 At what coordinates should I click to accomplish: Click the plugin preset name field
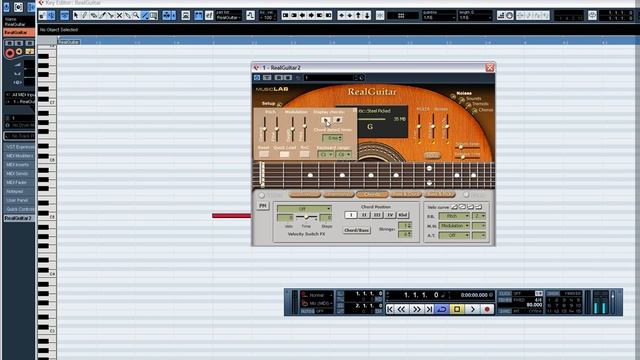pos(329,78)
